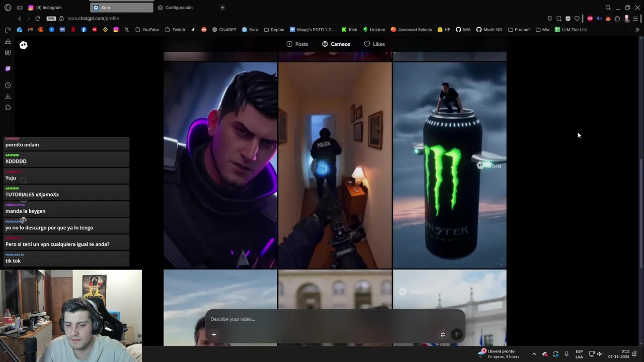The image size is (644, 362).
Task: Select the Likes profile tab
Action: 374,44
